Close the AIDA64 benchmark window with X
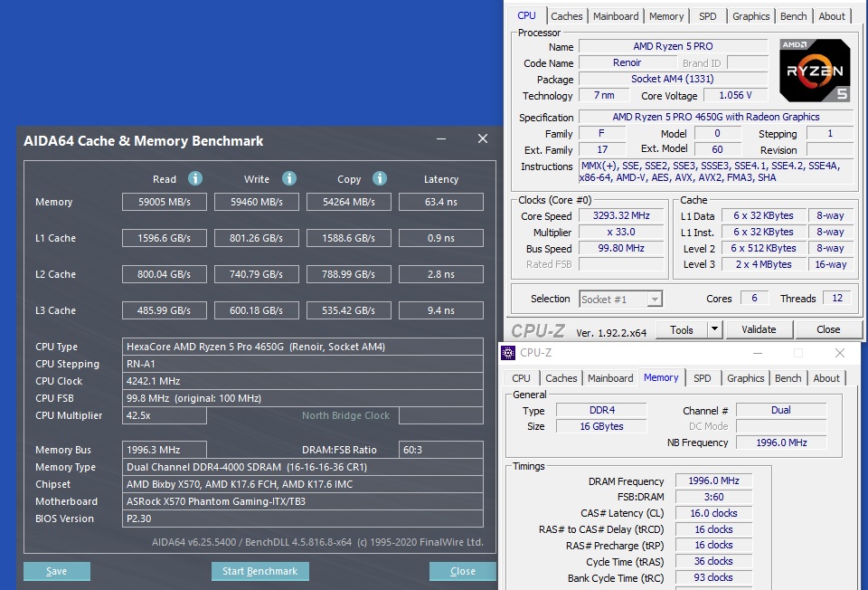This screenshot has width=868, height=590. point(483,138)
